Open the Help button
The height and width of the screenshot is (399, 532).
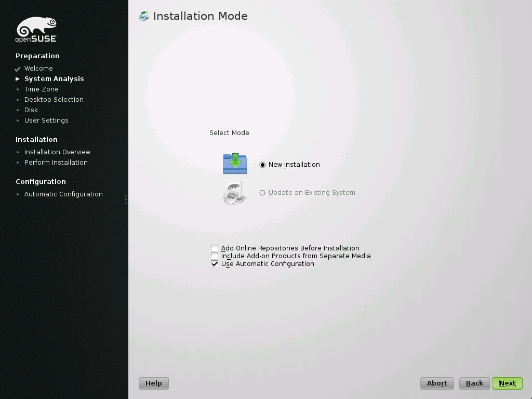(154, 383)
